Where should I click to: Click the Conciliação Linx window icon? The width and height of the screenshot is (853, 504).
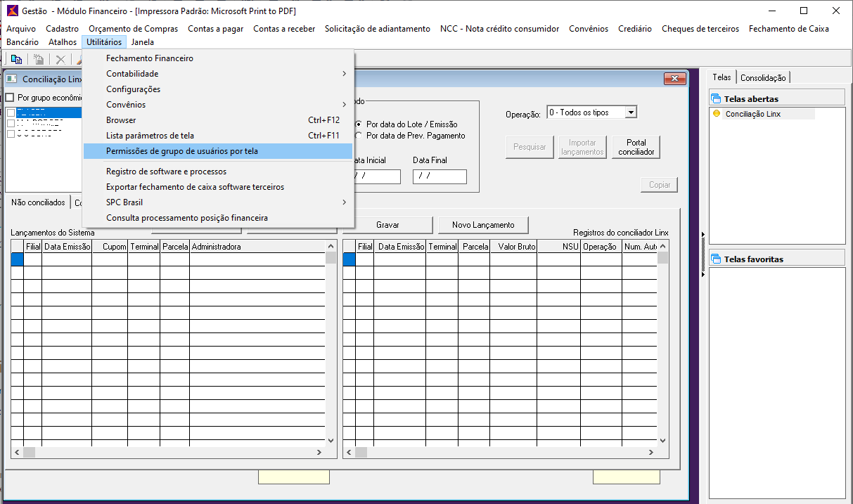click(x=12, y=79)
